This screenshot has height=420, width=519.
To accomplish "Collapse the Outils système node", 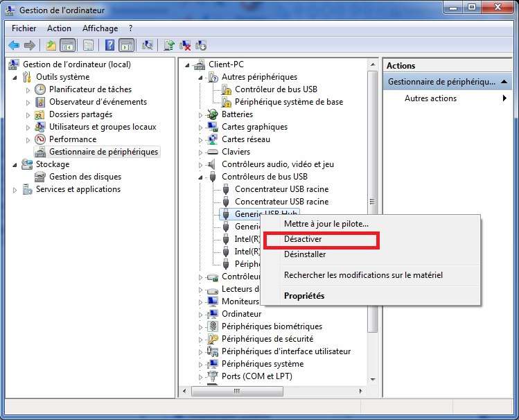I will click(15, 78).
